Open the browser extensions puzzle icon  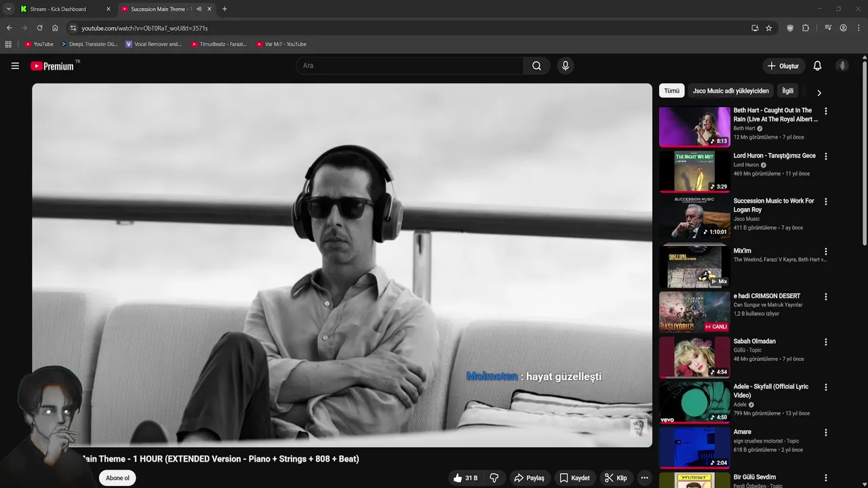tap(806, 28)
